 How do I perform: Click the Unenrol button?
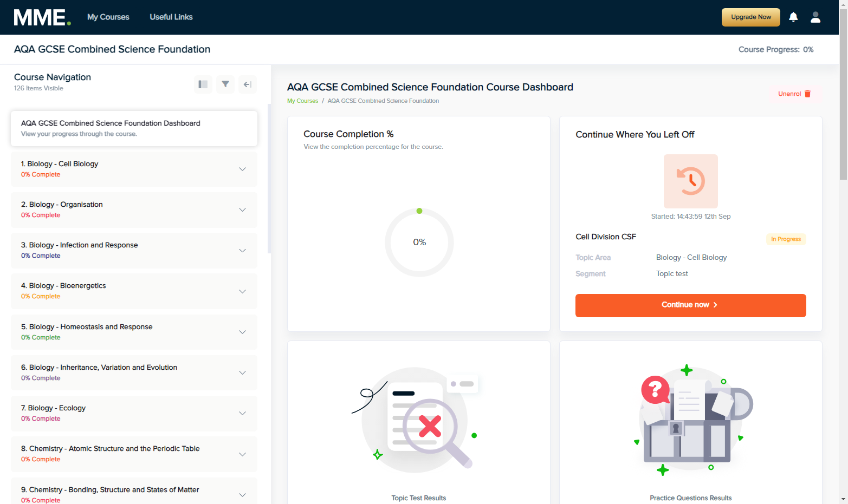[795, 94]
